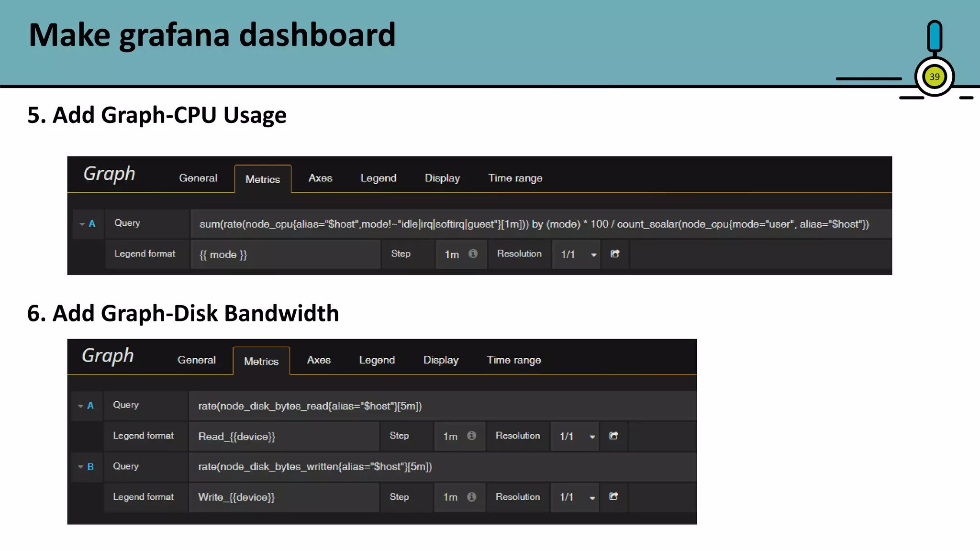Click the slide number 39 badge

coord(934,77)
